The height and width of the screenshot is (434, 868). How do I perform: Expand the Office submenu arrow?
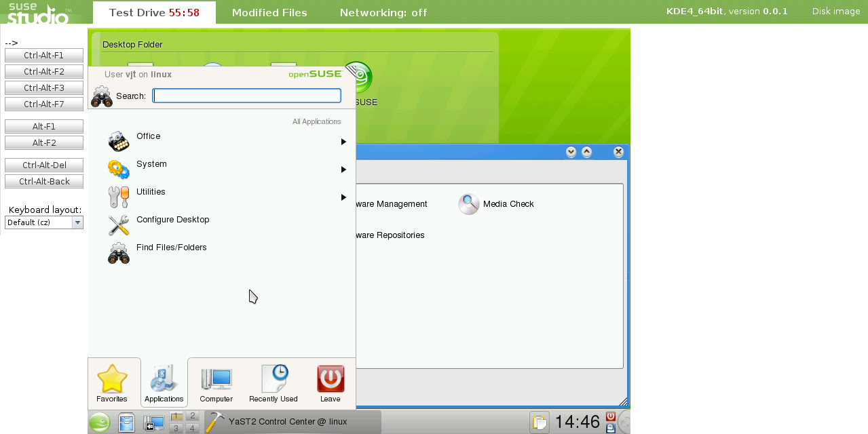[343, 142]
